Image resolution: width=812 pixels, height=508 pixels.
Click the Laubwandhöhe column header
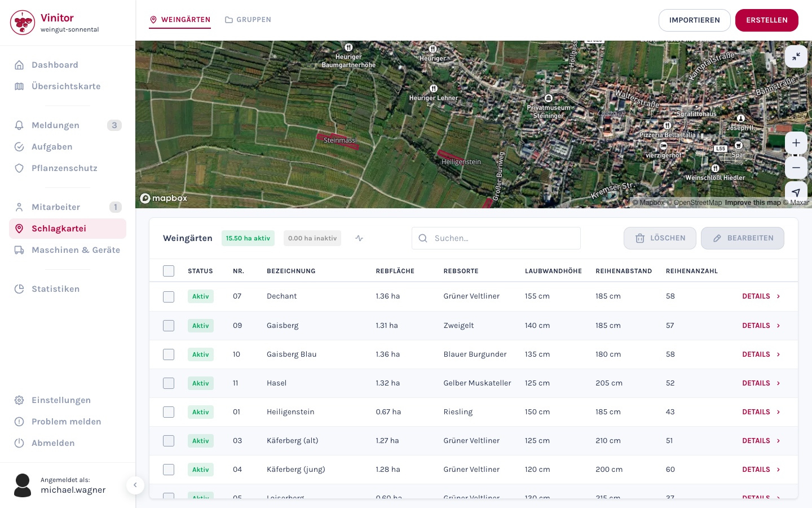click(553, 271)
